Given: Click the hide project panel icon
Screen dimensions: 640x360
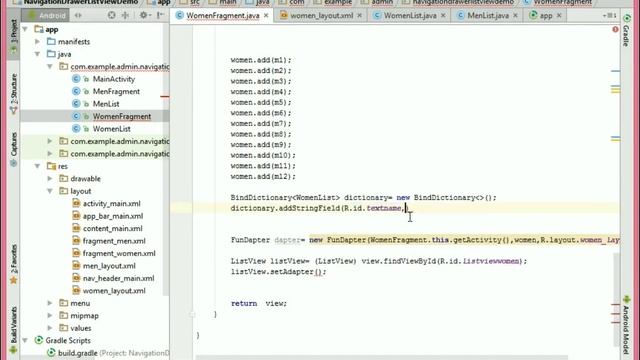Looking at the screenshot, I should pos(160,16).
